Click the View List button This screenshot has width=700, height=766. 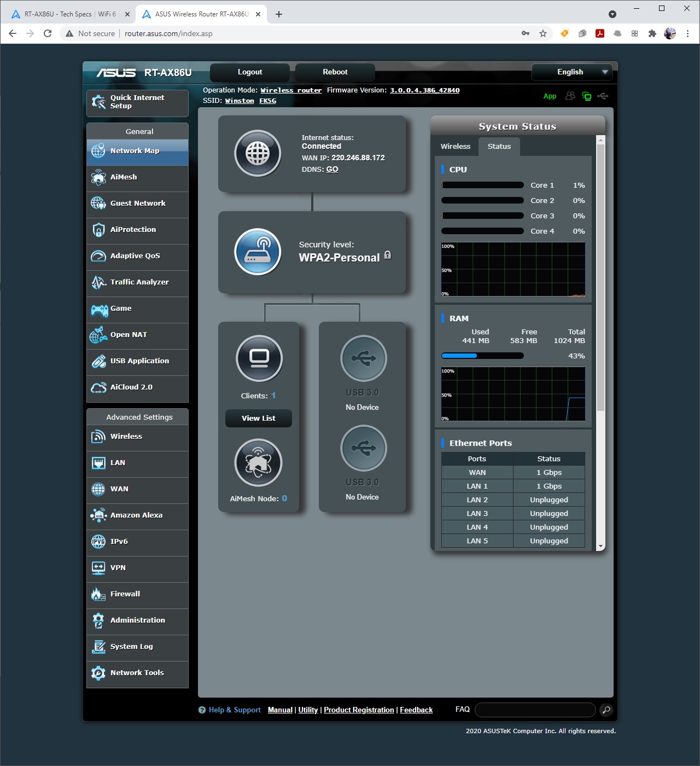259,418
